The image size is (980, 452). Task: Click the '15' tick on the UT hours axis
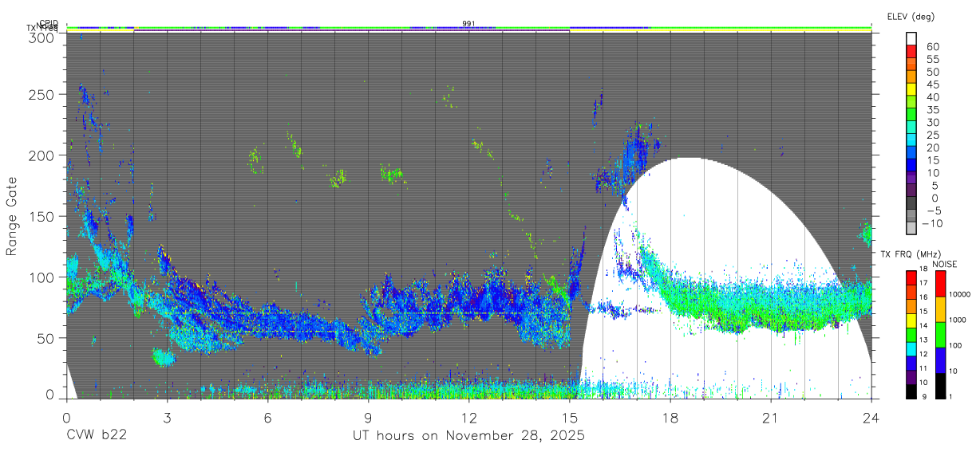(570, 418)
